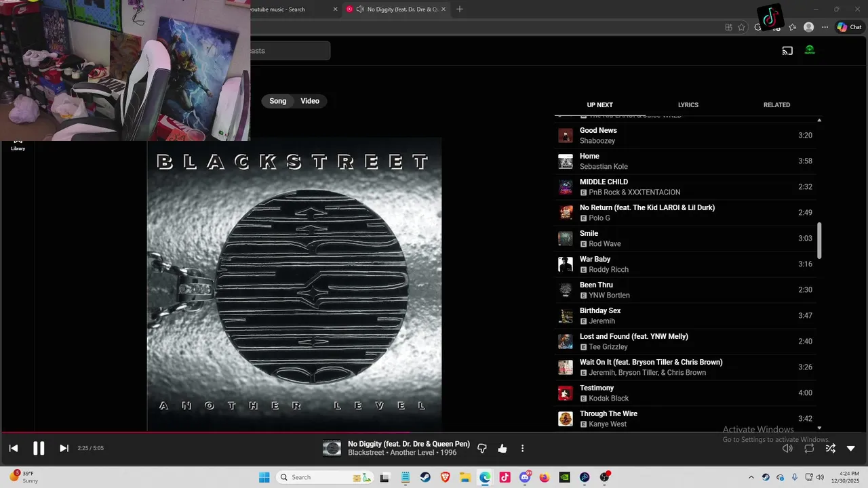Image resolution: width=868 pixels, height=488 pixels.
Task: Open browser settings and more menu
Action: pyautogui.click(x=825, y=27)
